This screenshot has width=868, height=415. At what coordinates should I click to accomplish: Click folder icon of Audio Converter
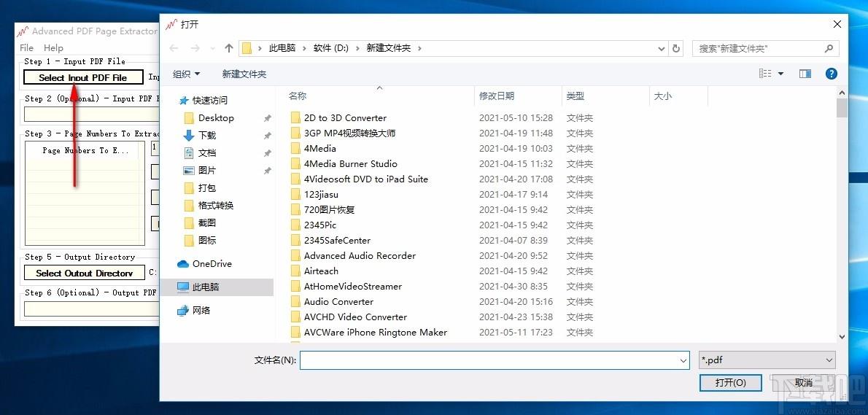click(x=295, y=301)
